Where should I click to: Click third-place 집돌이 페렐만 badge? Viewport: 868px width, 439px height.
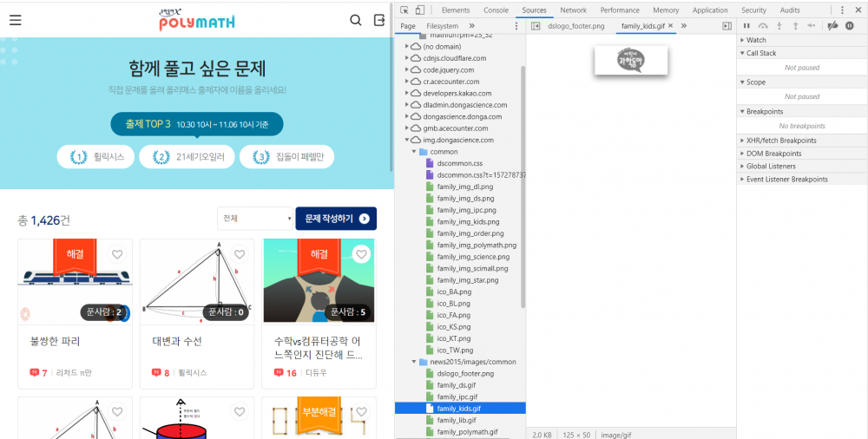286,157
